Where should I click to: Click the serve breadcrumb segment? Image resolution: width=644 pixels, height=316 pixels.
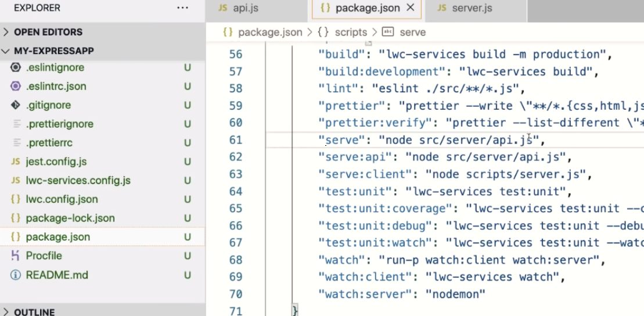[x=412, y=33]
